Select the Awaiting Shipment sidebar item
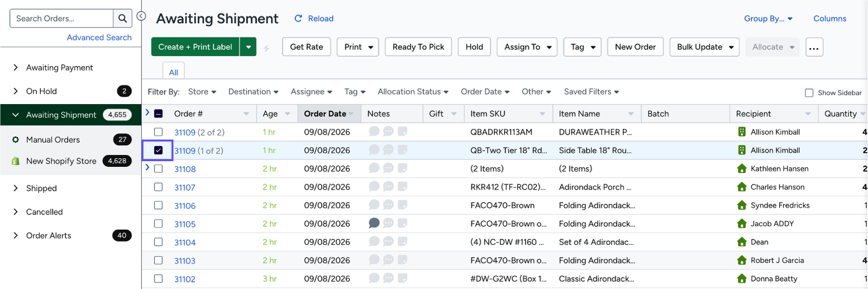Screen dimensions: 868x289 (71, 115)
